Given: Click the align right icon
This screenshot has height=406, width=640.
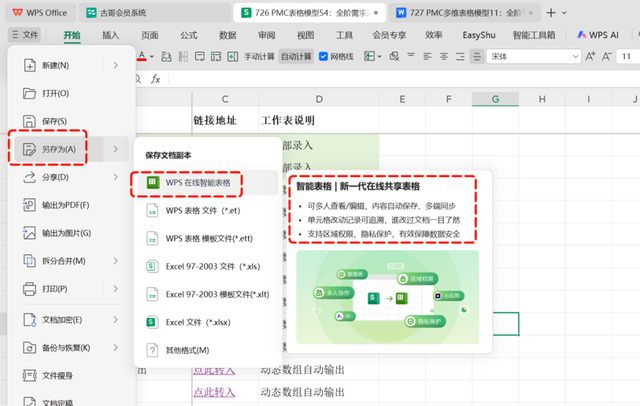Looking at the screenshot, I should point(460,56).
